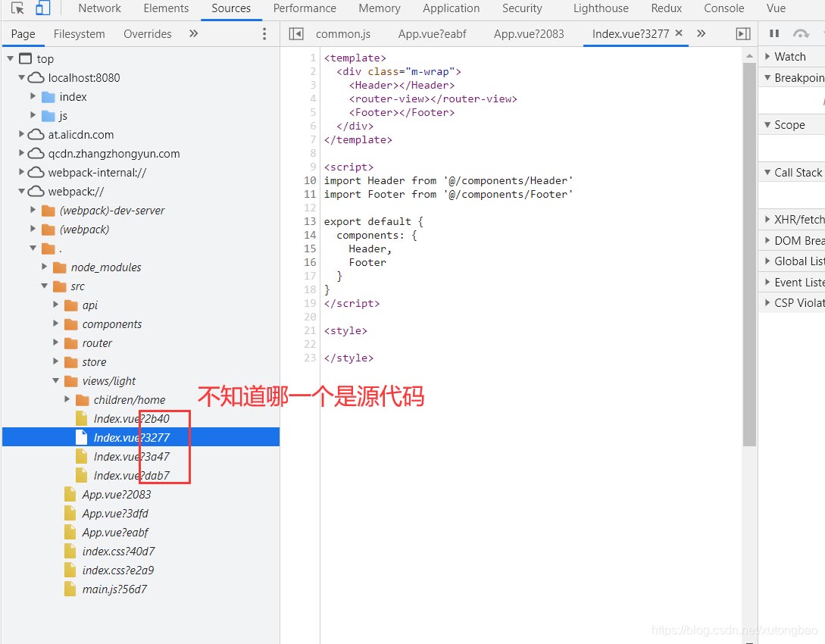The image size is (825, 644).
Task: Collapse the Scope section
Action: (767, 125)
